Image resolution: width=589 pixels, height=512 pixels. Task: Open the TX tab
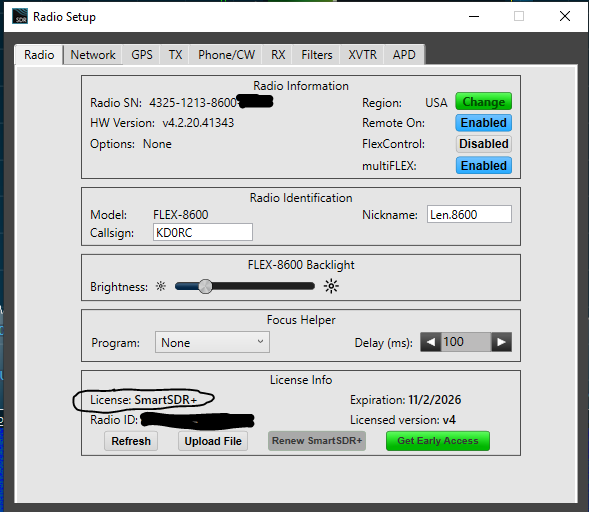[175, 55]
